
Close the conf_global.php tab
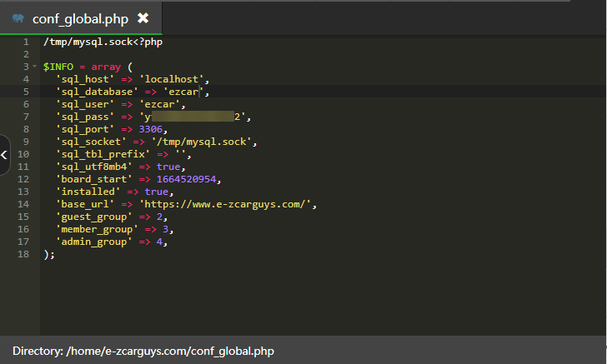coord(143,17)
